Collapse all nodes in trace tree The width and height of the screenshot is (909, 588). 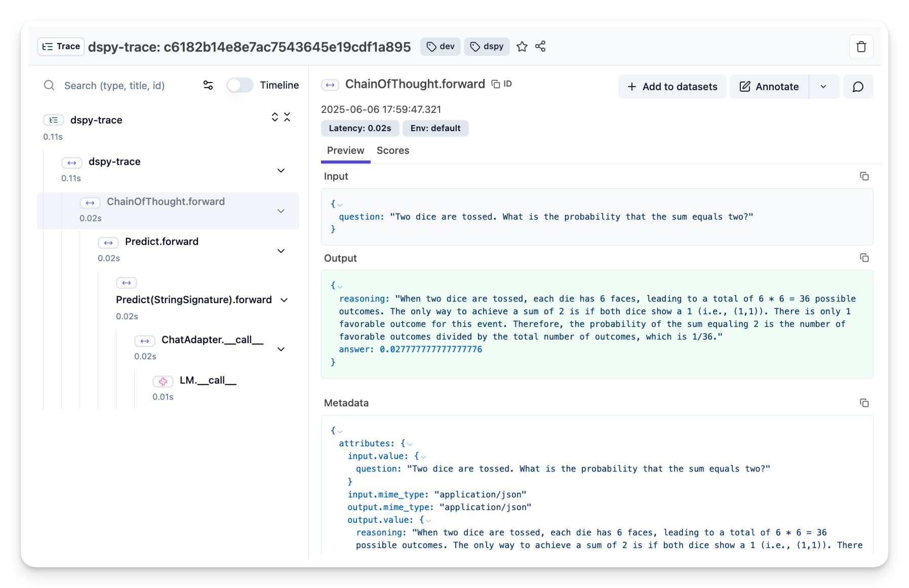pos(287,117)
